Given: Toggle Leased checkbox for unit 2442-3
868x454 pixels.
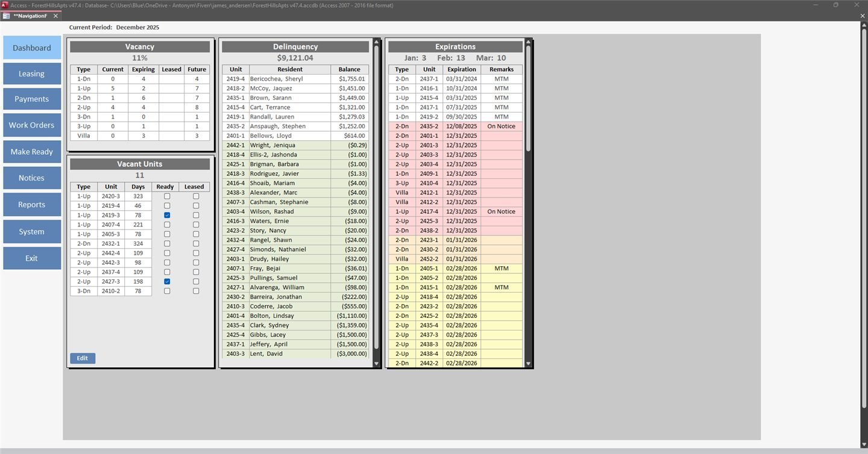Looking at the screenshot, I should coord(196,263).
